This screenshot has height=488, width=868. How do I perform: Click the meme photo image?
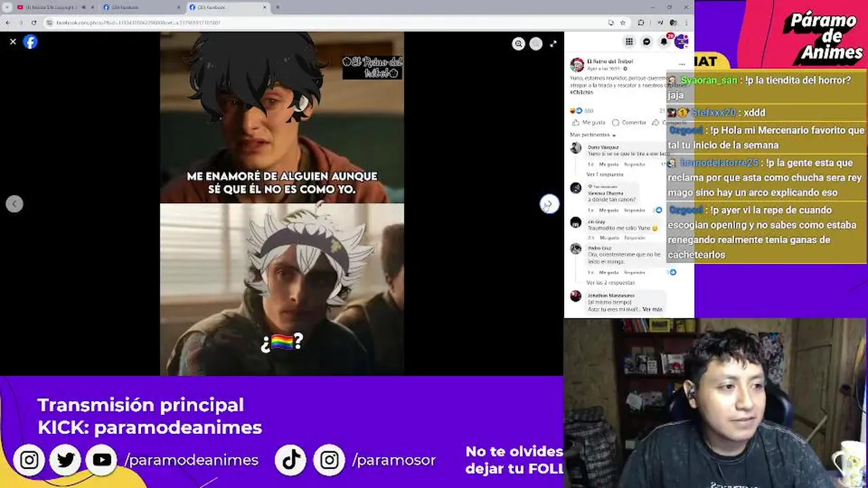point(282,203)
